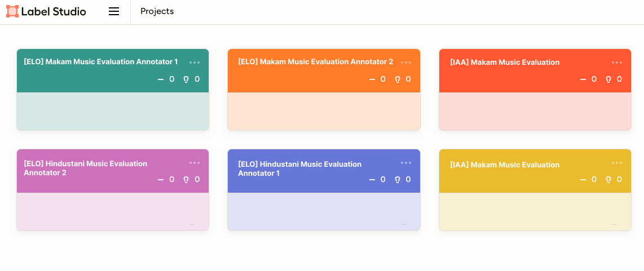Click the yellow IAA Makam card body
The width and height of the screenshot is (644, 271).
[x=535, y=211]
